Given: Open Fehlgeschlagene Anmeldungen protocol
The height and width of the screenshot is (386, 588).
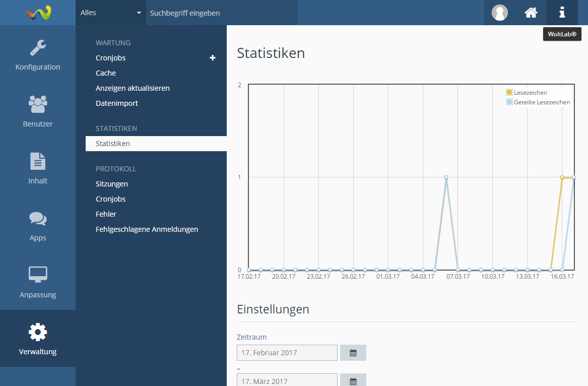Looking at the screenshot, I should [147, 229].
